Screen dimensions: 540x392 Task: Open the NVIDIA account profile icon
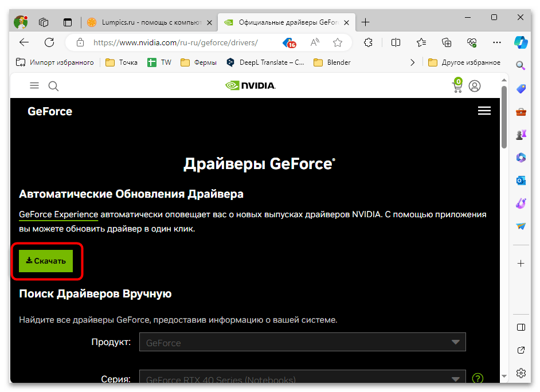[x=475, y=86]
